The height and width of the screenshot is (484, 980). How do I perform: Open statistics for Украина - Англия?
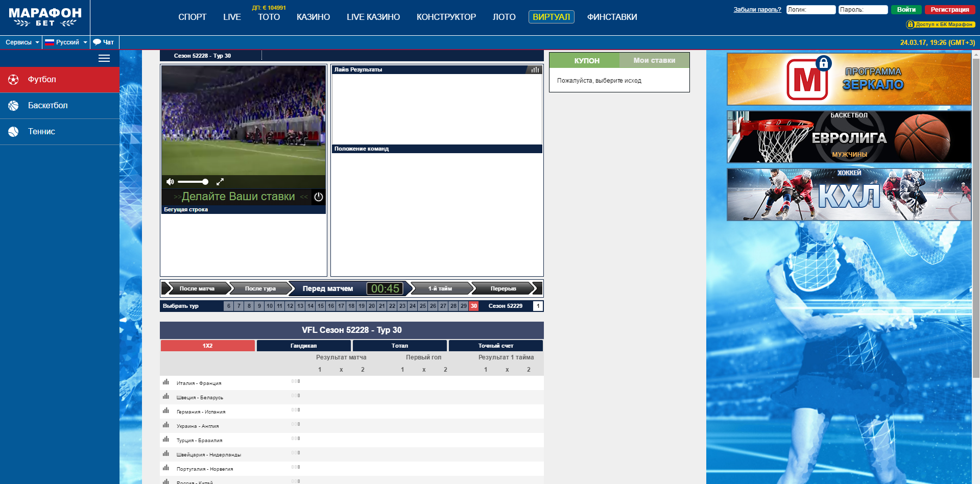pos(166,425)
